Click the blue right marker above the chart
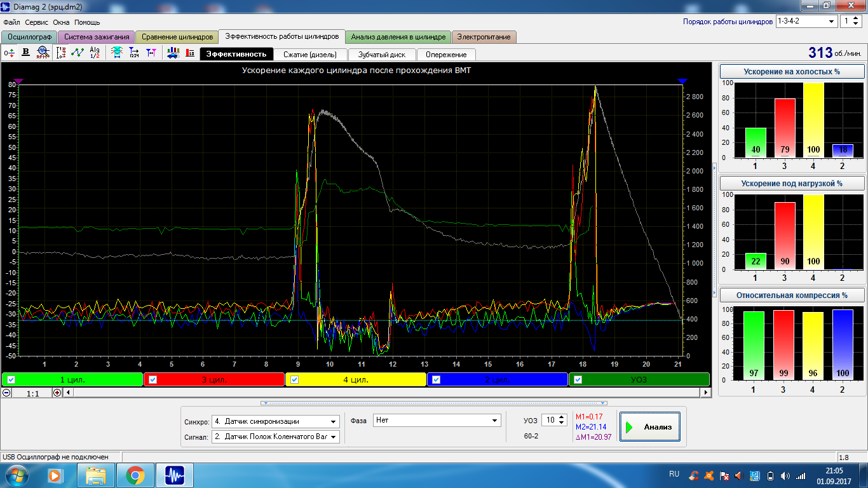Screen dimensions: 868x488 682,81
